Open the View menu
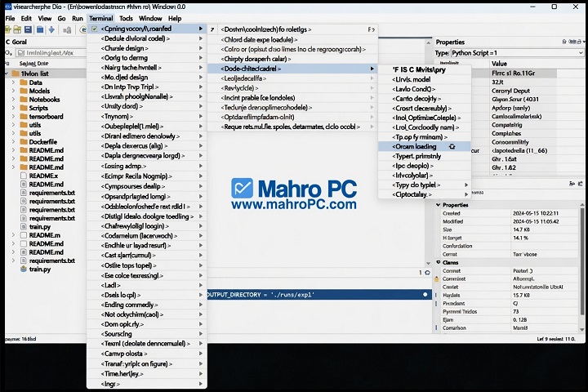 click(x=45, y=19)
